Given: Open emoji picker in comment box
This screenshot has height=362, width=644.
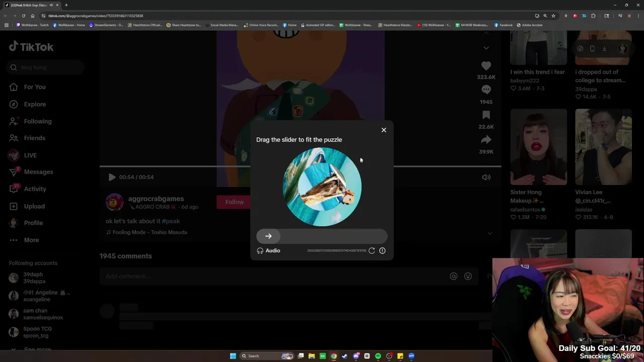Looking at the screenshot, I should tap(468, 276).
